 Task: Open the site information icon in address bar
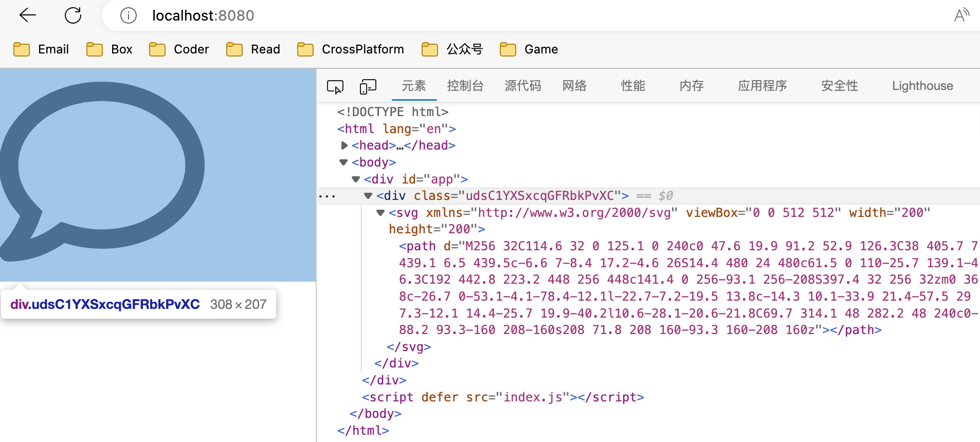click(129, 15)
